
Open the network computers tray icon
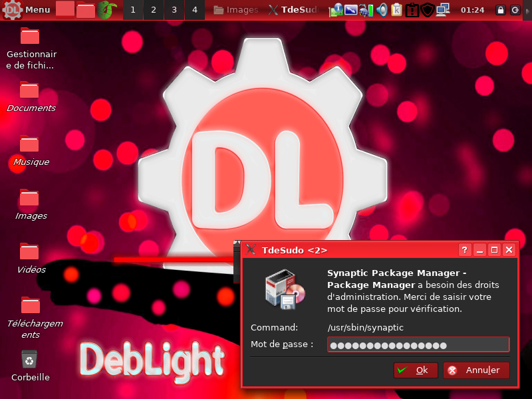pos(443,10)
